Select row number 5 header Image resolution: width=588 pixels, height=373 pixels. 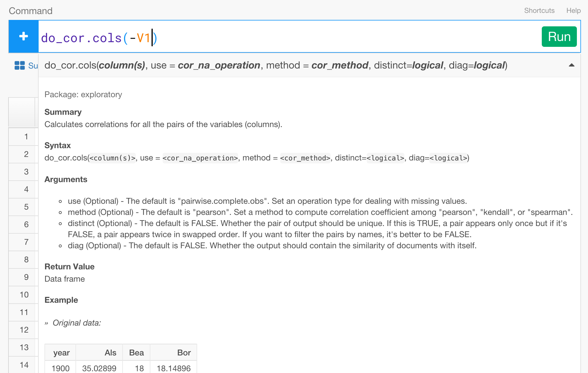26,207
